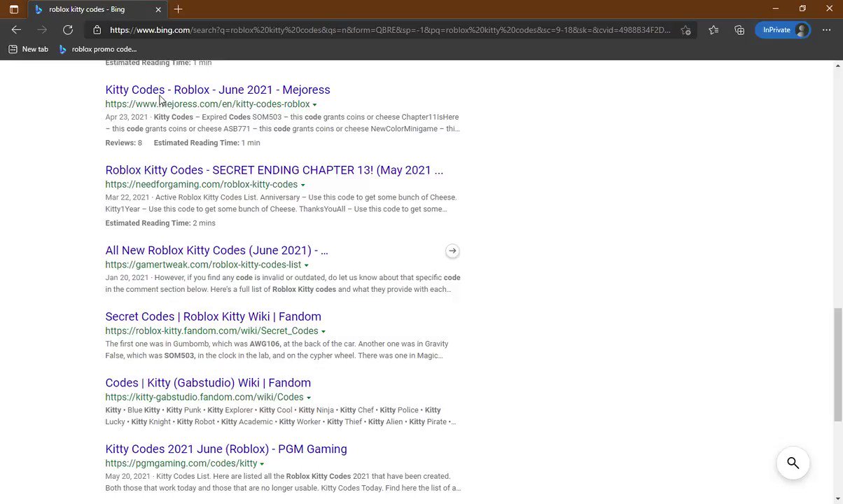Click the Bing address bar URL
The image size is (843, 504).
point(390,30)
